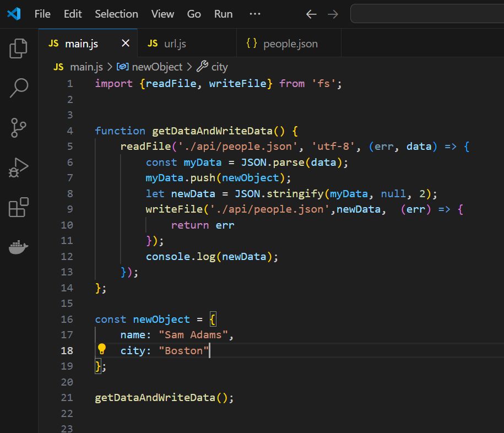Click 'const newObject' on line 16
This screenshot has width=504, height=433.
[142, 319]
